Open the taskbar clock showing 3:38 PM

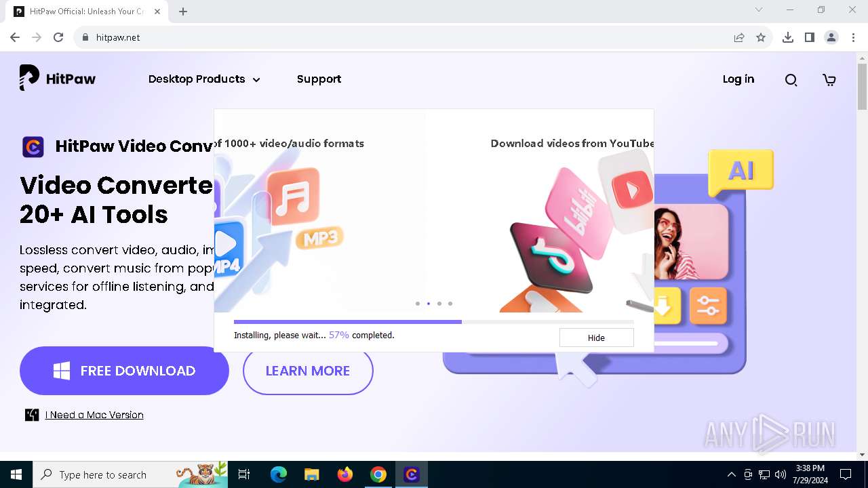pyautogui.click(x=810, y=474)
